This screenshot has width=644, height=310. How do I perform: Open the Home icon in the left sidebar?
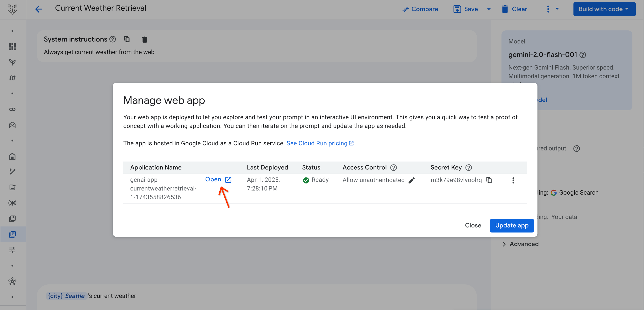[x=12, y=156]
